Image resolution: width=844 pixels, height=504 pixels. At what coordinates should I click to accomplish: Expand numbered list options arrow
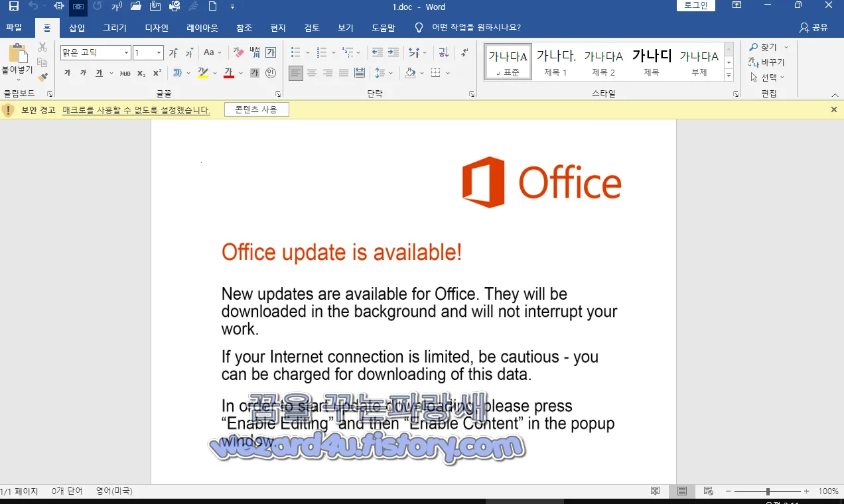pos(334,52)
